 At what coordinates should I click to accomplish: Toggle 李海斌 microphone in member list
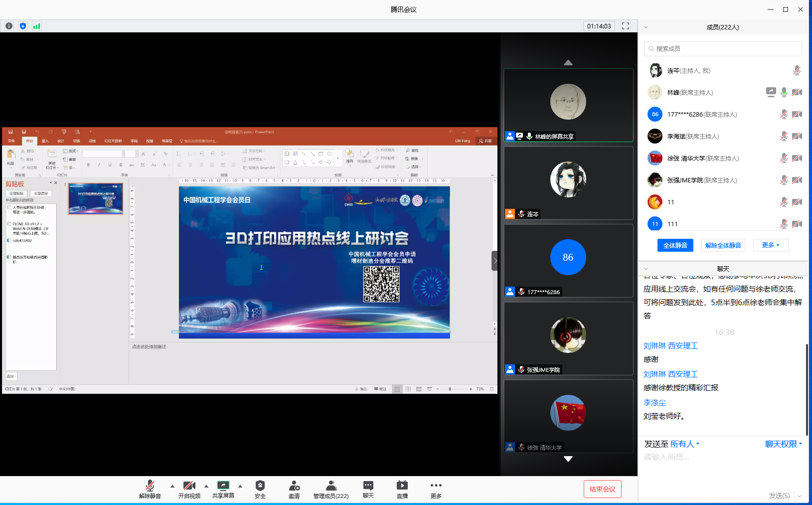coord(784,136)
